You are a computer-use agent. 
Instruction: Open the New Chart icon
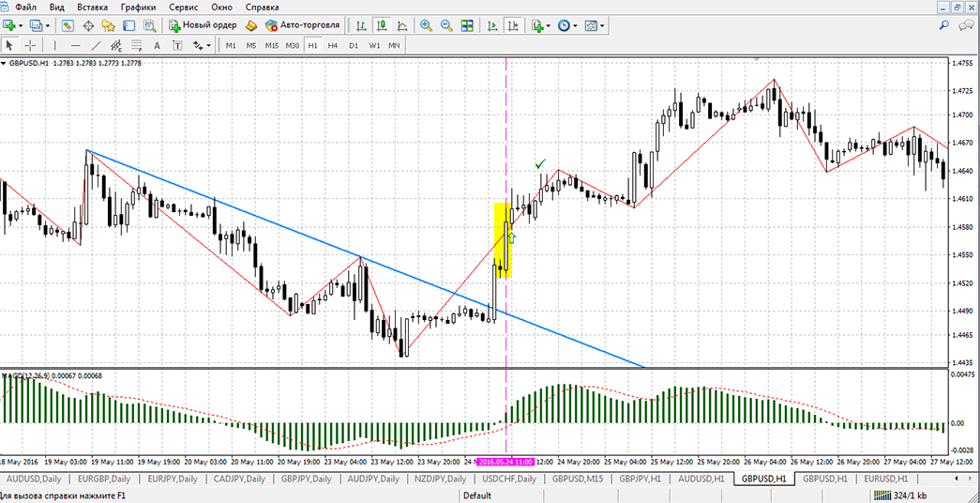click(x=9, y=25)
